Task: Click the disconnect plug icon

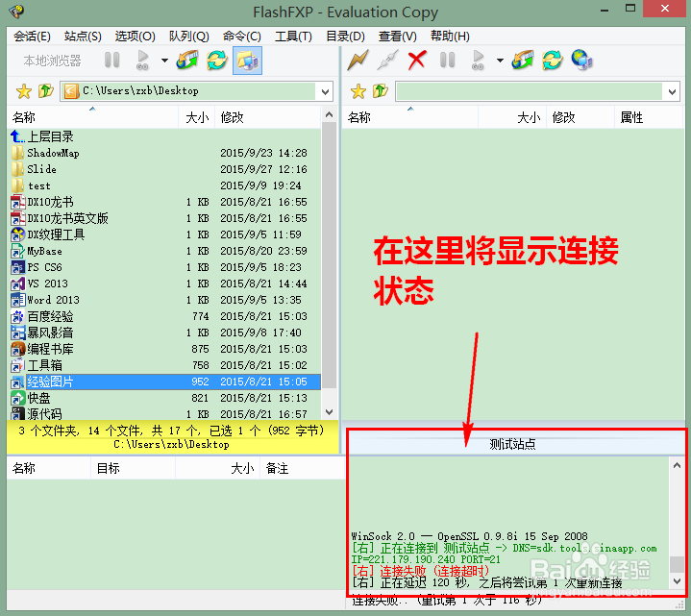Action: [x=388, y=60]
